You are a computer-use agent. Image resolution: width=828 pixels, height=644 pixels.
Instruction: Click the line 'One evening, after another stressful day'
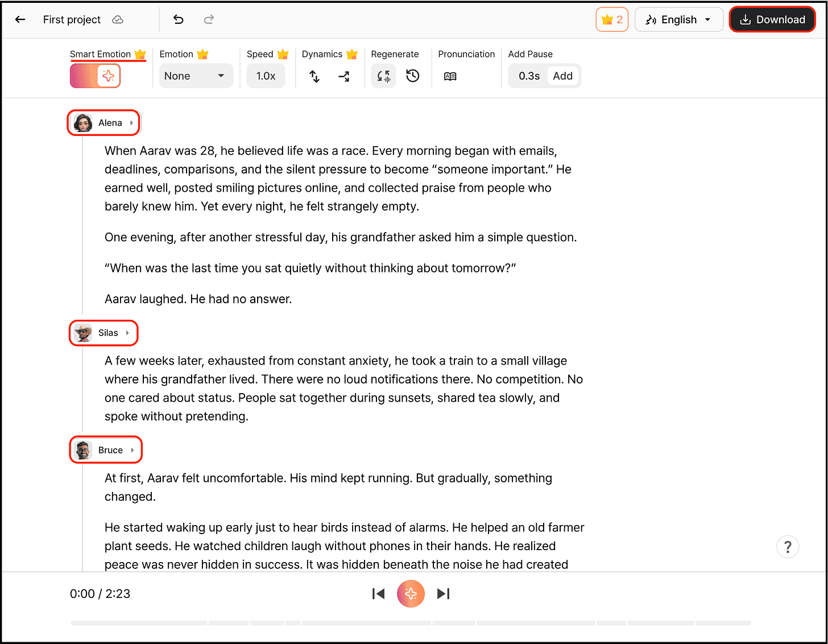[341, 237]
